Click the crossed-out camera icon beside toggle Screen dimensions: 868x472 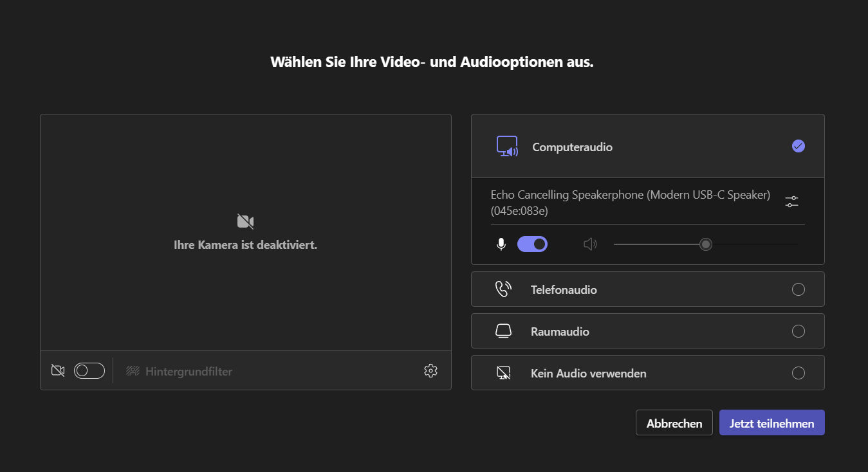[58, 370]
